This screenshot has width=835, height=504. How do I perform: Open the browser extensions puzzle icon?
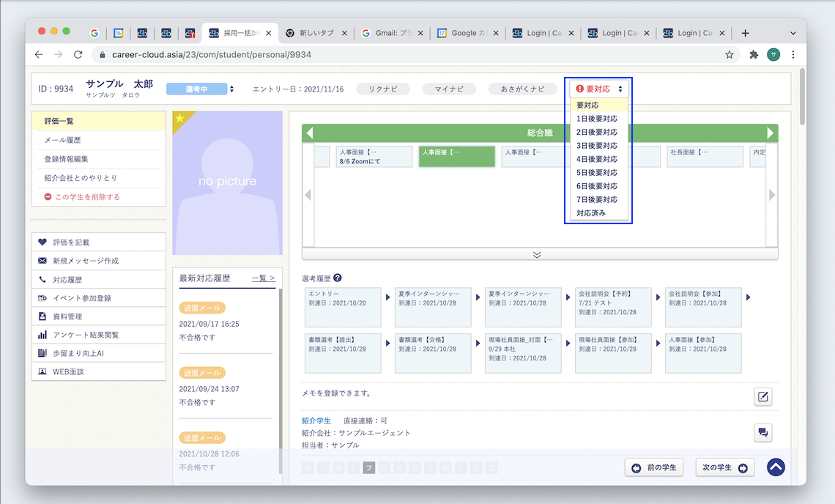point(753,55)
